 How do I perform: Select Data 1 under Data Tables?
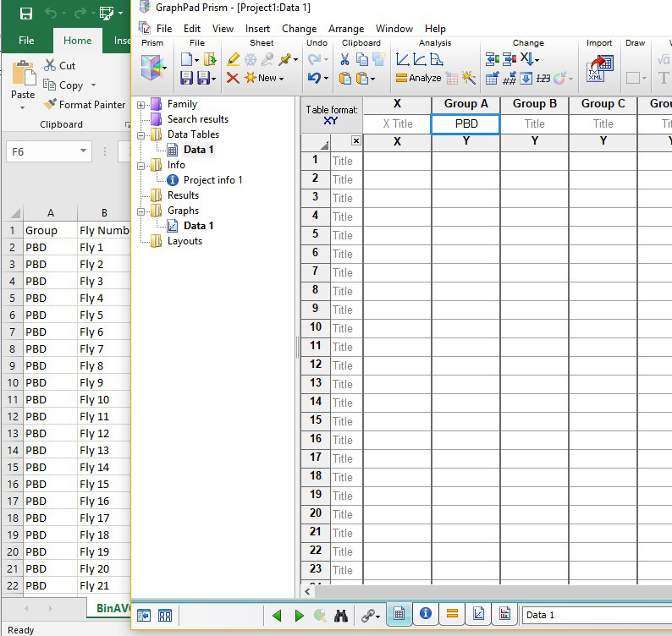pos(198,150)
